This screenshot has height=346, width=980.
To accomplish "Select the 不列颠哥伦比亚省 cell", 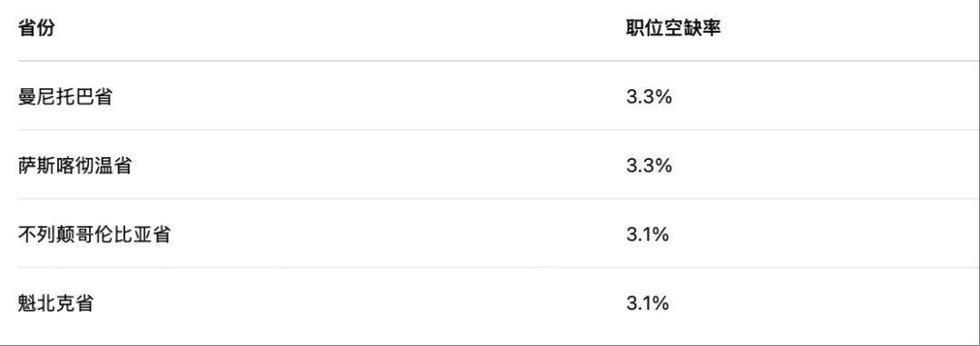I will tap(93, 234).
